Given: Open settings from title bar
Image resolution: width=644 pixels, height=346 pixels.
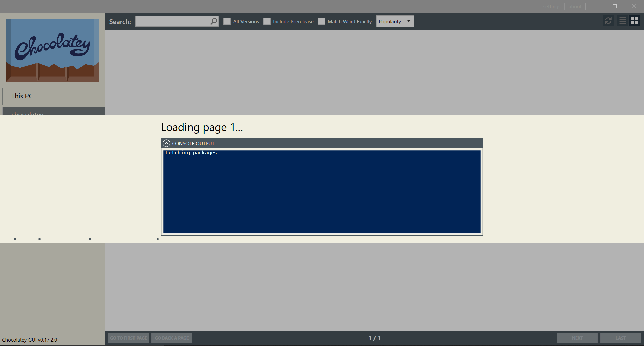Looking at the screenshot, I should (x=552, y=7).
